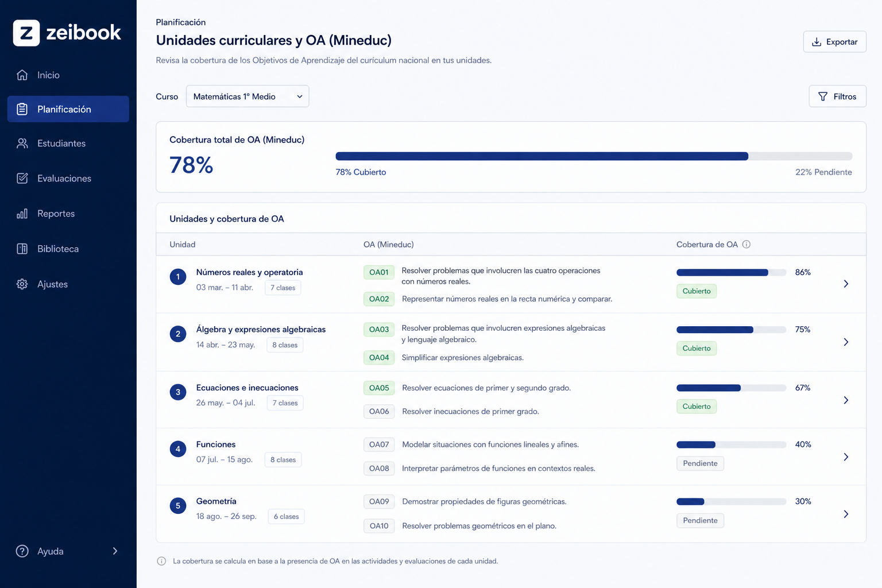The image size is (882, 588).
Task: Click the unit number 1 badge
Action: coord(178,277)
